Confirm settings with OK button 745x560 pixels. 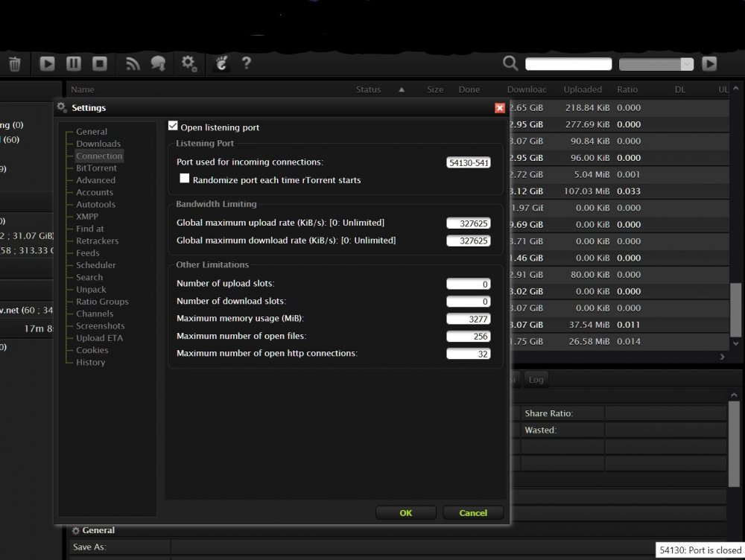(406, 513)
